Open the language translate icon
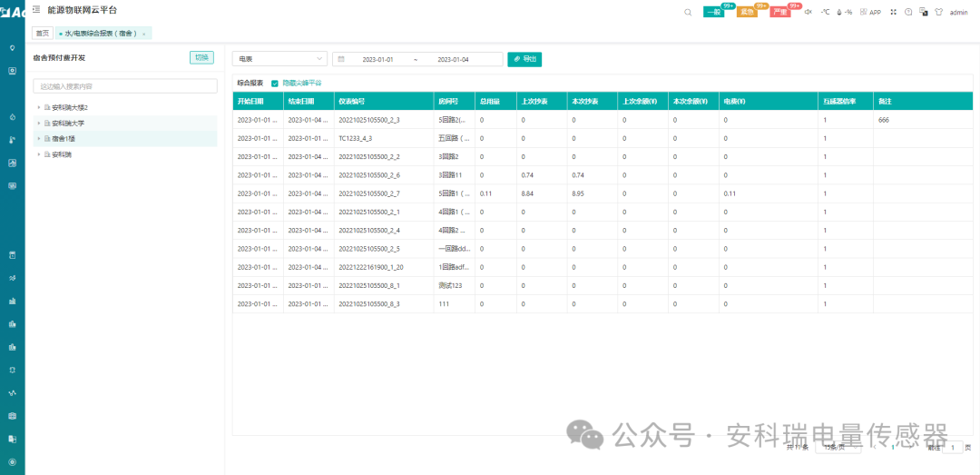This screenshot has width=980, height=475. coord(923,12)
